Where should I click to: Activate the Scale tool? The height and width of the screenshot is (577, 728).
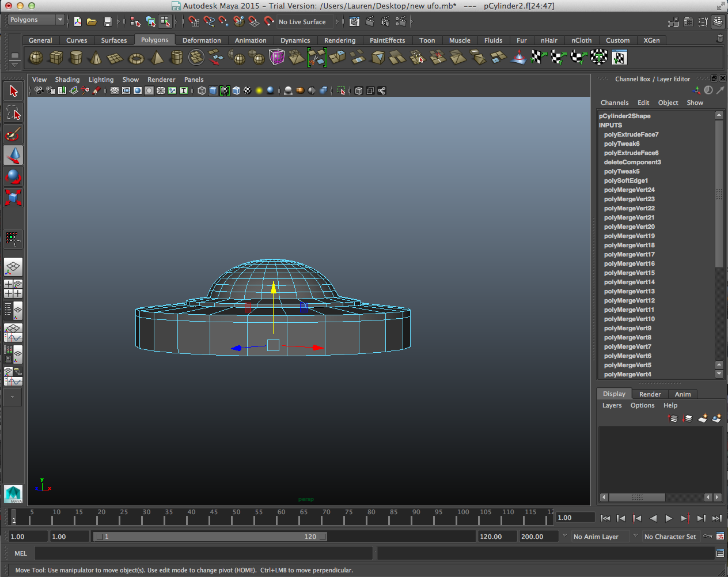13,198
